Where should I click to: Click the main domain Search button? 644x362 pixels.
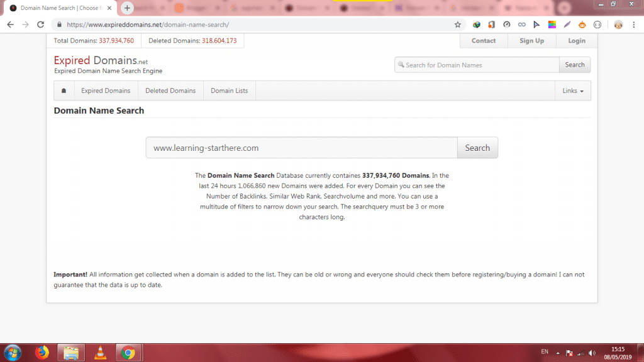[477, 148]
